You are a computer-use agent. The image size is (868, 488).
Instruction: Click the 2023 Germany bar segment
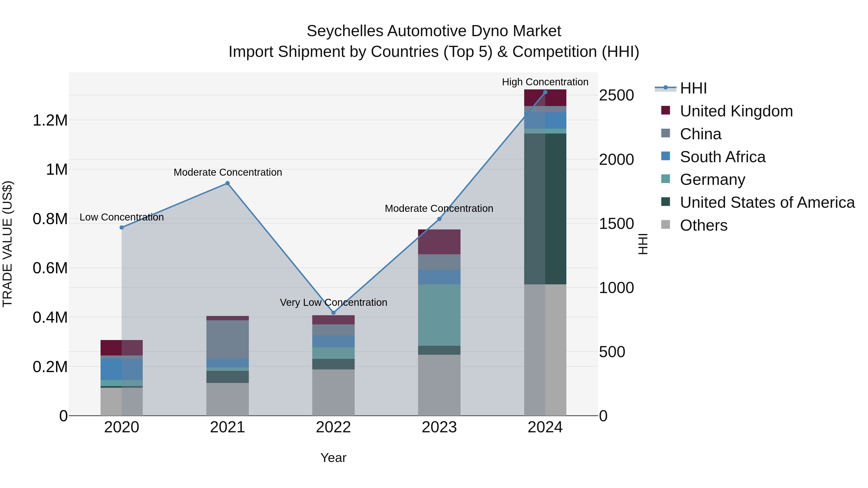point(439,315)
